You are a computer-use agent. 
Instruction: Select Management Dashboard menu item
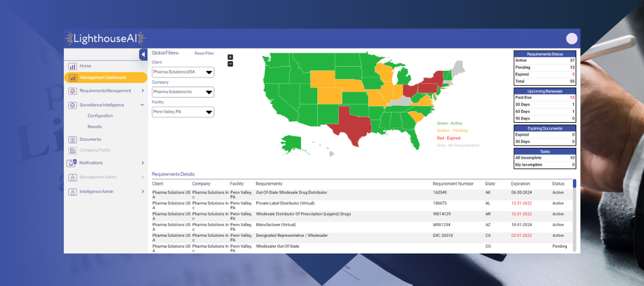coord(106,78)
